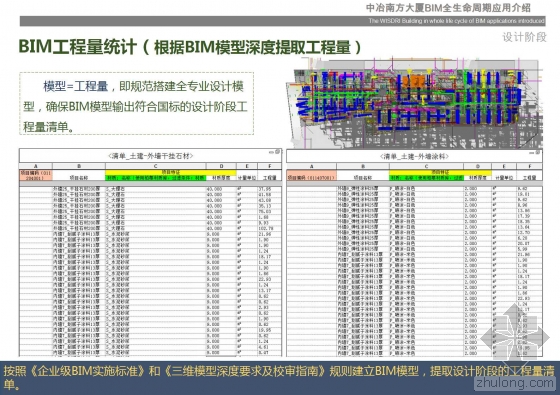Click the yellow 项目特征 header in 外墙干挂石材 schedule

coord(171,172)
